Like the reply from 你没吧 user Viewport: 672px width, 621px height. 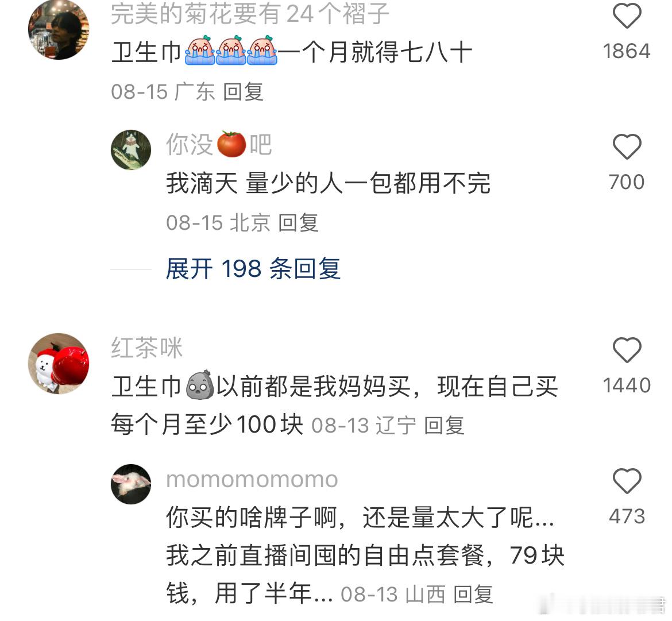pyautogui.click(x=627, y=146)
